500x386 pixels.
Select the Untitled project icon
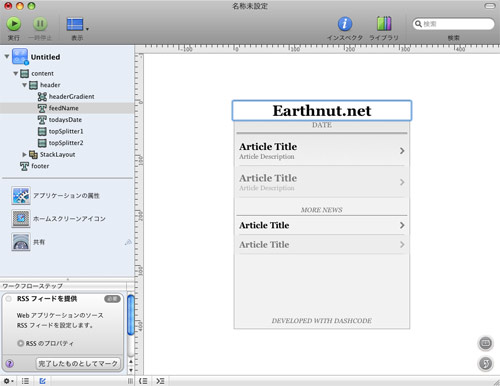[20, 56]
